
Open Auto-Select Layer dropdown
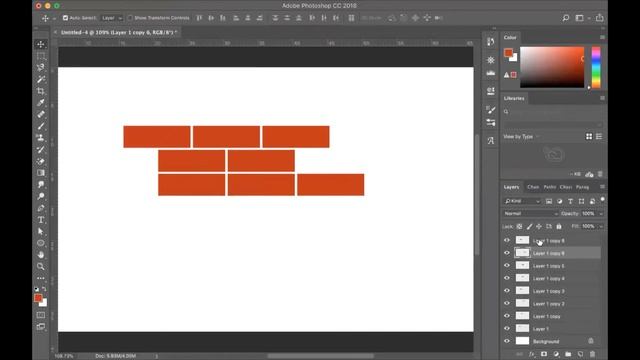[111, 18]
